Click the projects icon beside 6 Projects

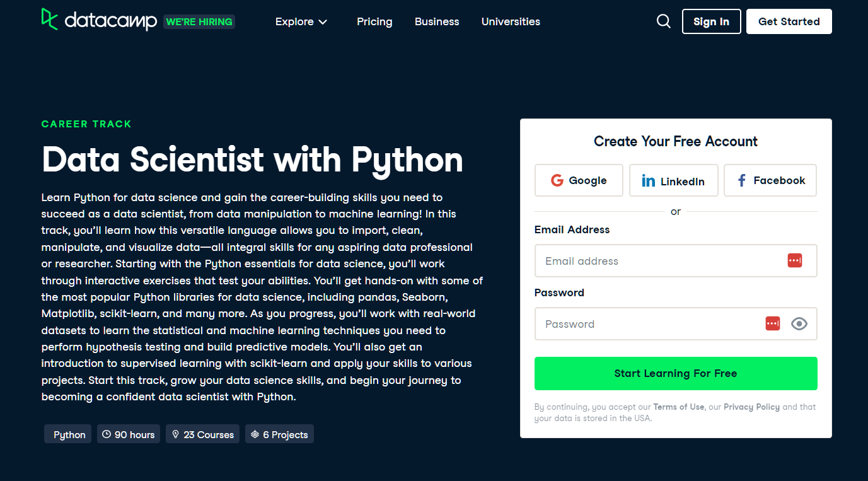[x=255, y=434]
